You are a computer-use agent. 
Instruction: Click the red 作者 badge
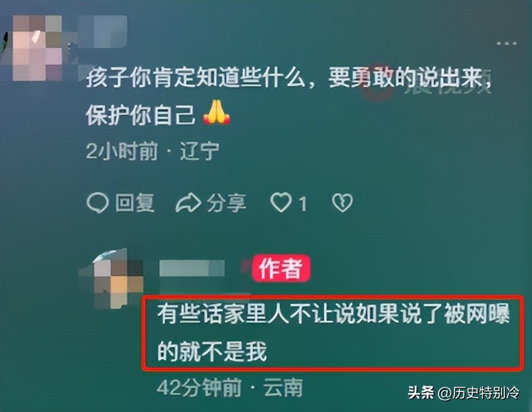tap(281, 268)
